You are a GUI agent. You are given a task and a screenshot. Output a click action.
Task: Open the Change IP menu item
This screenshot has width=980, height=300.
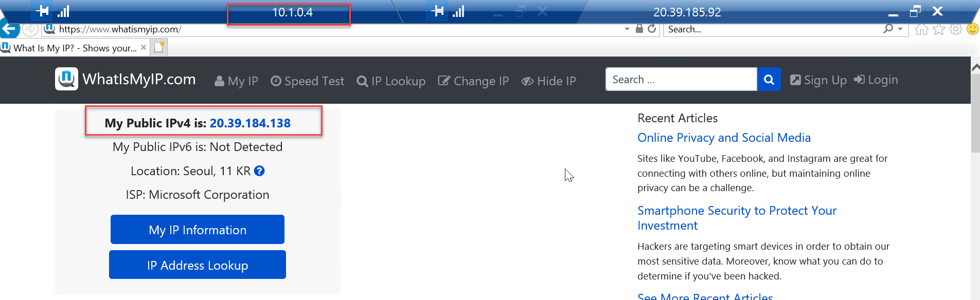473,81
